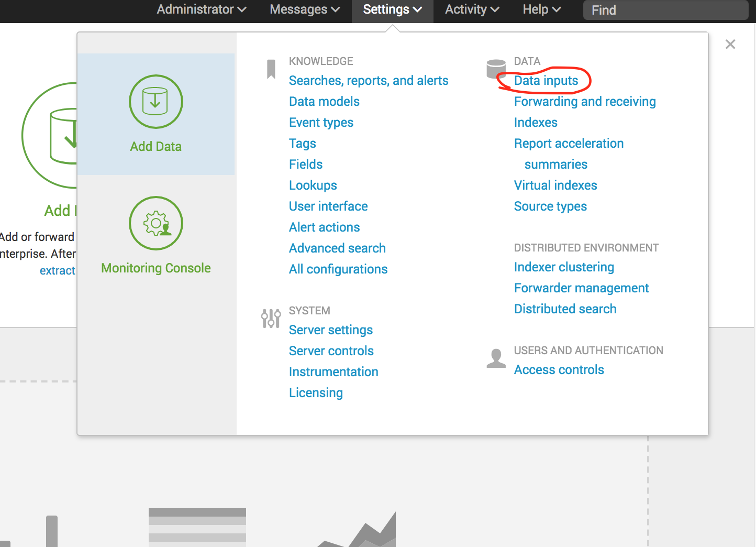This screenshot has width=756, height=547.
Task: Focus the Find search field
Action: pyautogui.click(x=665, y=10)
